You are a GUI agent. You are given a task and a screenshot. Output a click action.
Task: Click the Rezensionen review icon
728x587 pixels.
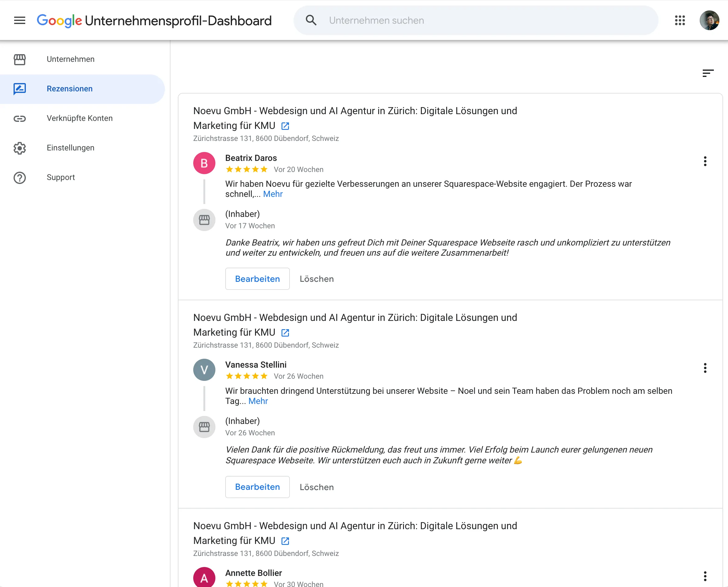point(20,89)
